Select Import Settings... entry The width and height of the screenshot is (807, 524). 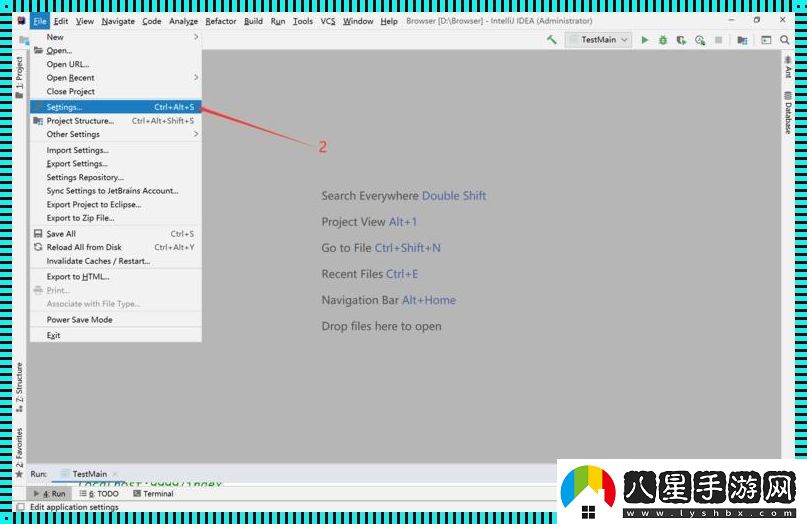point(115,150)
